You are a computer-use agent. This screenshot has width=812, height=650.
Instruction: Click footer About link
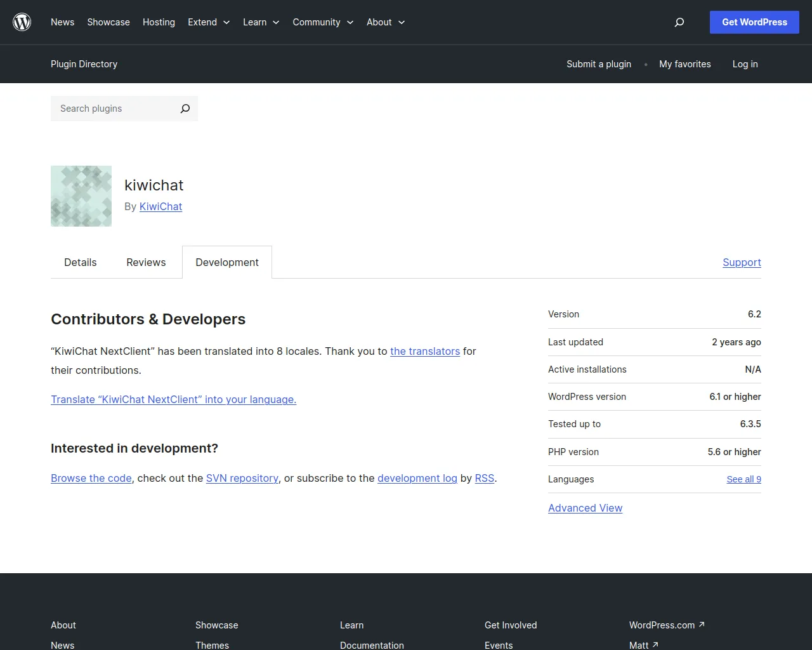63,625
